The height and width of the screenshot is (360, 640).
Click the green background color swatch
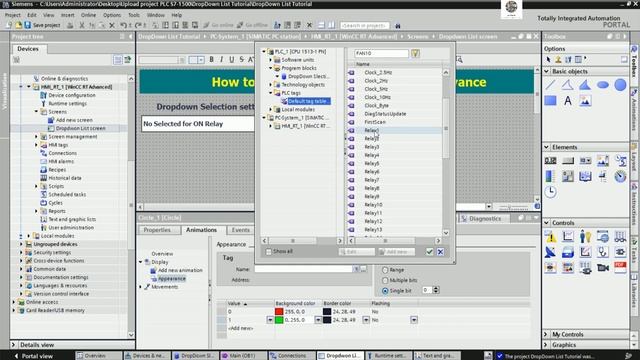pyautogui.click(x=279, y=320)
